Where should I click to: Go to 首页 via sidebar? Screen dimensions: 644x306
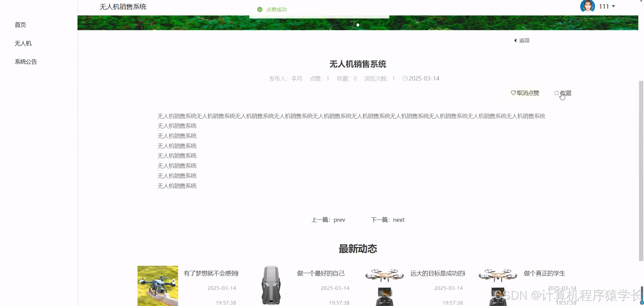point(20,24)
